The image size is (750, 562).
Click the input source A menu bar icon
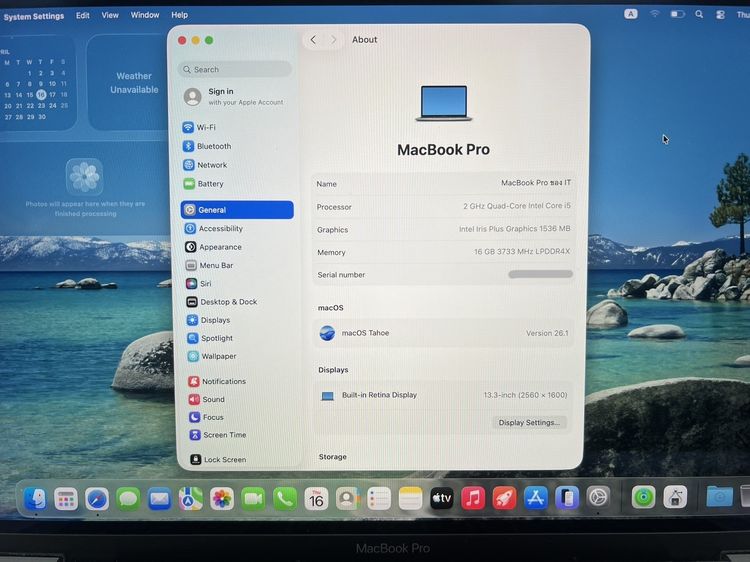630,14
